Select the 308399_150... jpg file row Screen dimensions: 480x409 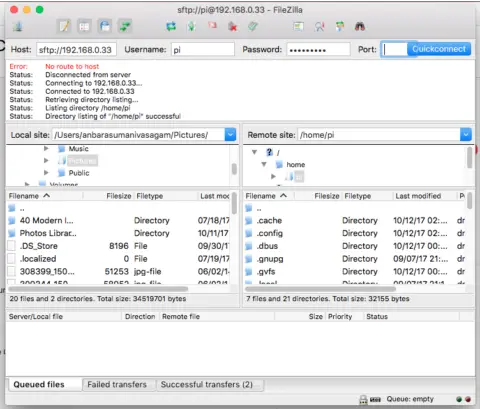click(x=118, y=272)
